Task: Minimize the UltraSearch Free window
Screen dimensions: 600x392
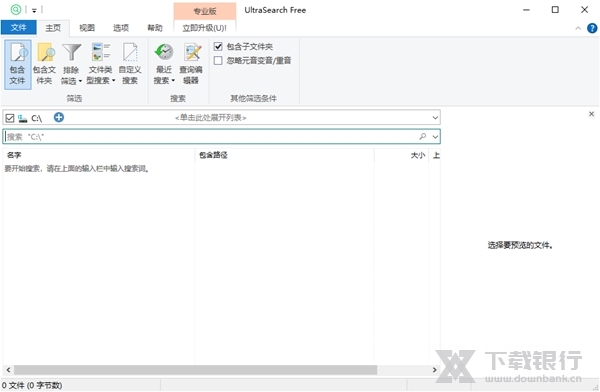Action: click(527, 10)
